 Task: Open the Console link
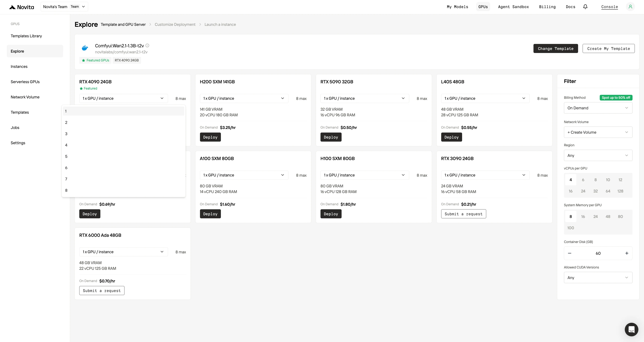tap(610, 7)
